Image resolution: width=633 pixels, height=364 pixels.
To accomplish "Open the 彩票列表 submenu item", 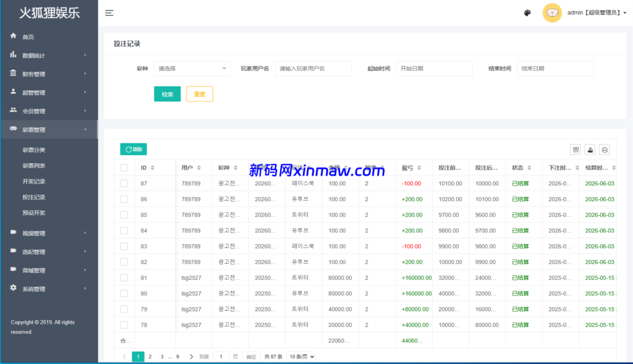I will (x=34, y=166).
